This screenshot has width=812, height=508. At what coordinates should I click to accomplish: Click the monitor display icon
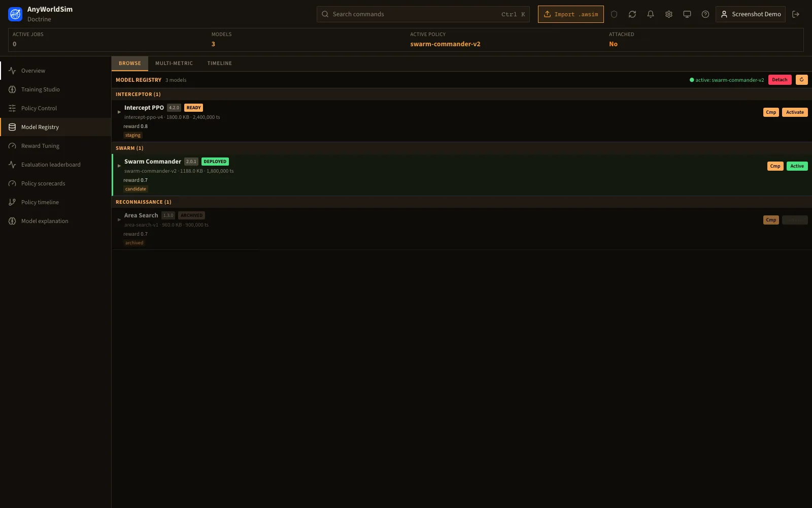(687, 14)
